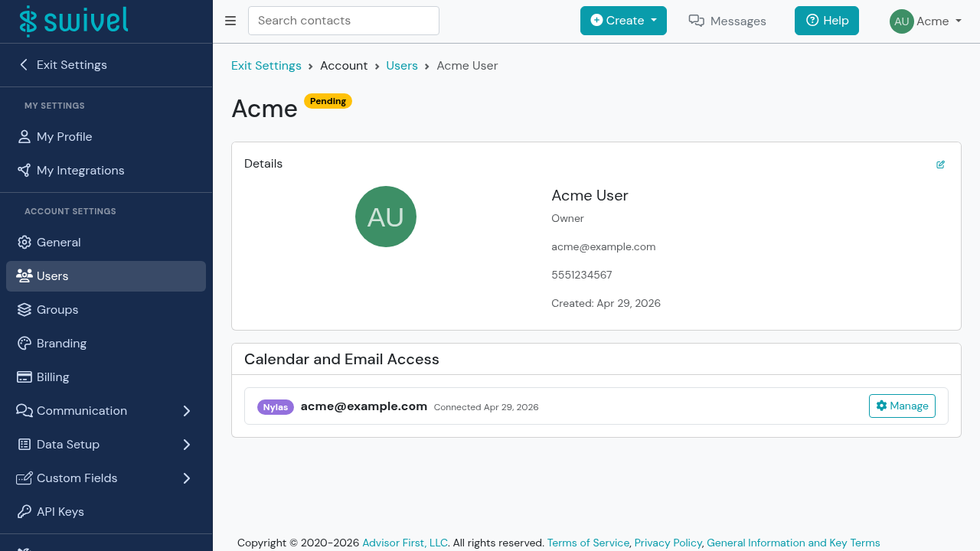Open Advisor First, LLC link

point(405,543)
